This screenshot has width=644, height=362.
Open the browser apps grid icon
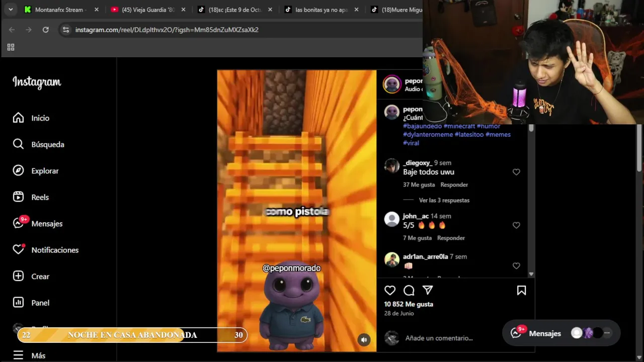[11, 47]
